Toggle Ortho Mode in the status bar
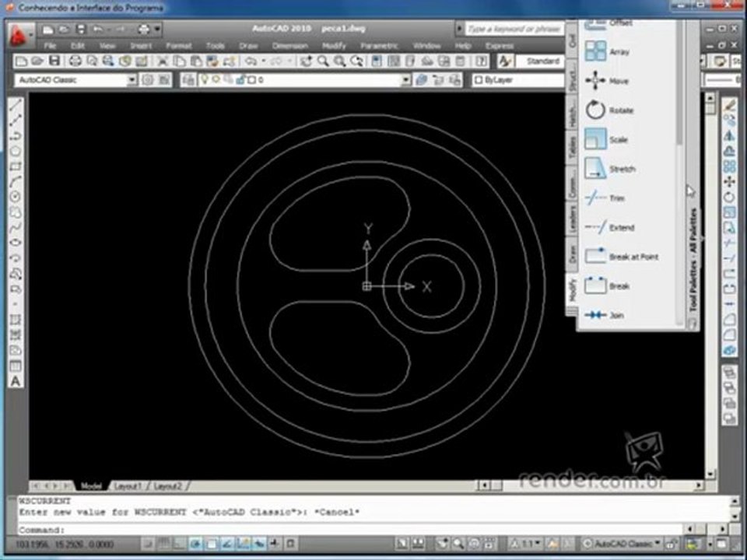Screen dimensions: 747x560 pyautogui.click(x=180, y=544)
